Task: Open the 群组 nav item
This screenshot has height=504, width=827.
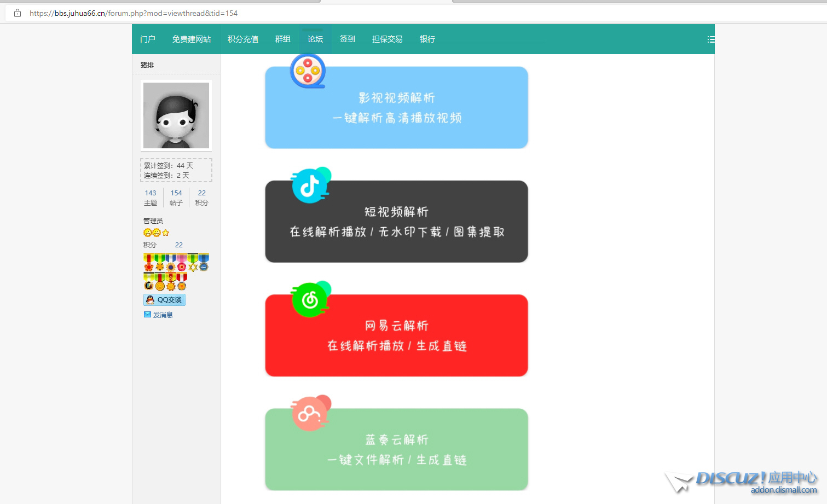Action: point(283,39)
